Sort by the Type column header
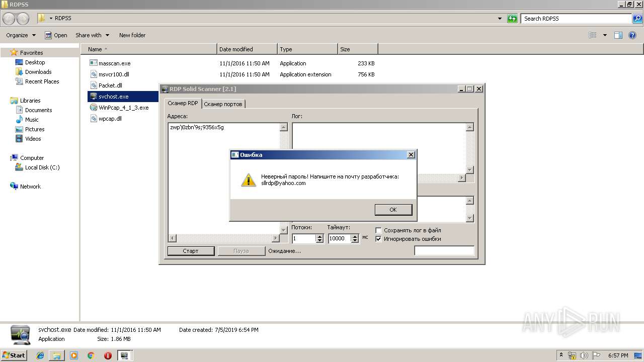Image resolution: width=644 pixels, height=362 pixels. point(307,49)
